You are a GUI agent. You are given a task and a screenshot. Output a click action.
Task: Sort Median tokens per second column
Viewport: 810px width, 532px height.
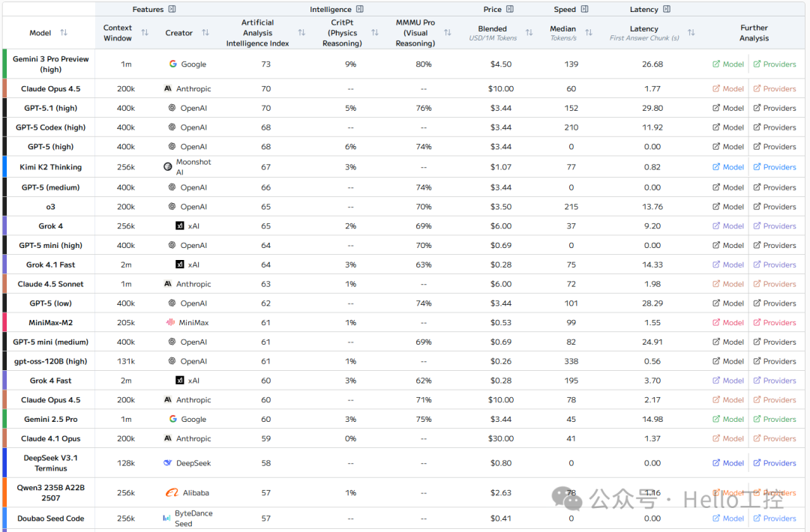point(589,32)
